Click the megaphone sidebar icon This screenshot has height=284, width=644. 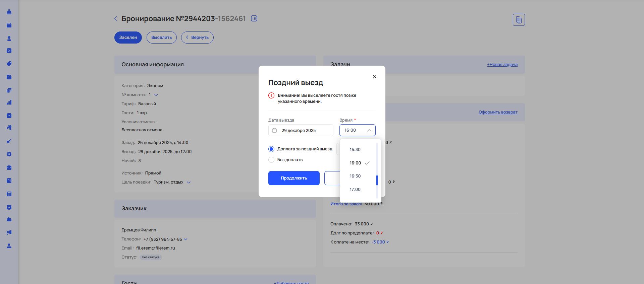click(9, 232)
